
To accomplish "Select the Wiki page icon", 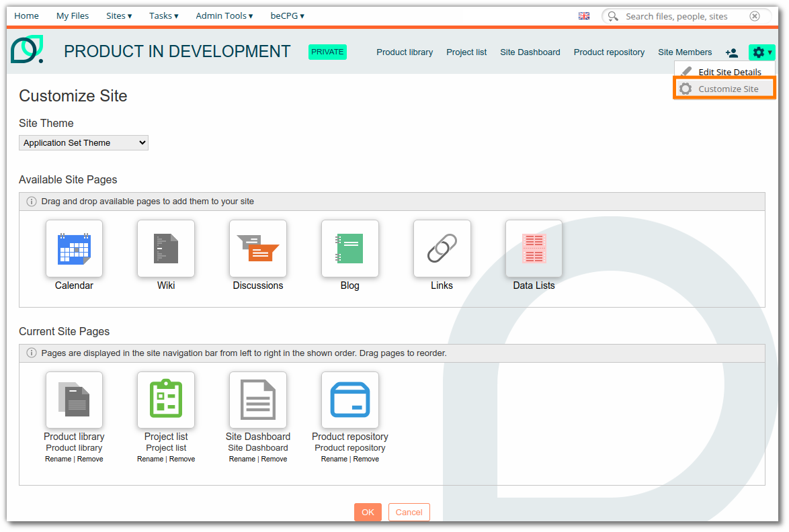I will (166, 248).
